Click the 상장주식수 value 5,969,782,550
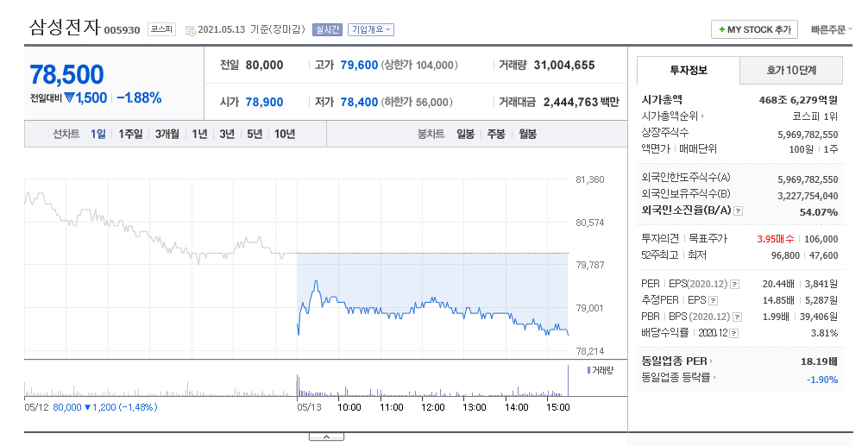The height and width of the screenshot is (446, 868). click(x=808, y=135)
